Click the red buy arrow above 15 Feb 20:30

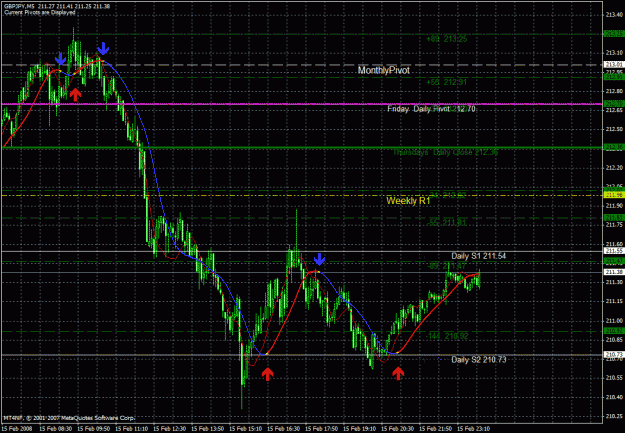(x=398, y=373)
